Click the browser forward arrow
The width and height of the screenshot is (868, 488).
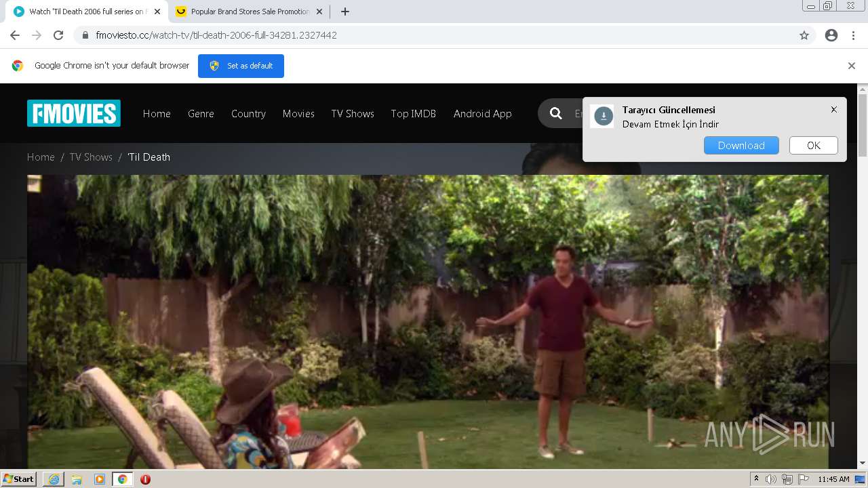pyautogui.click(x=37, y=35)
